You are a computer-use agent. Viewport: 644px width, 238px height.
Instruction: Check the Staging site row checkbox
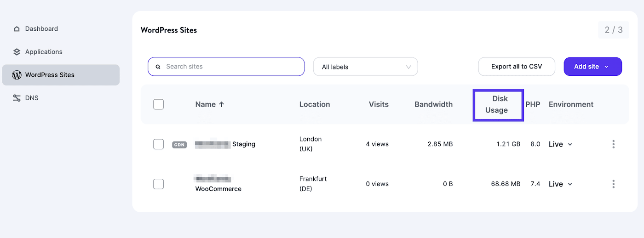158,144
